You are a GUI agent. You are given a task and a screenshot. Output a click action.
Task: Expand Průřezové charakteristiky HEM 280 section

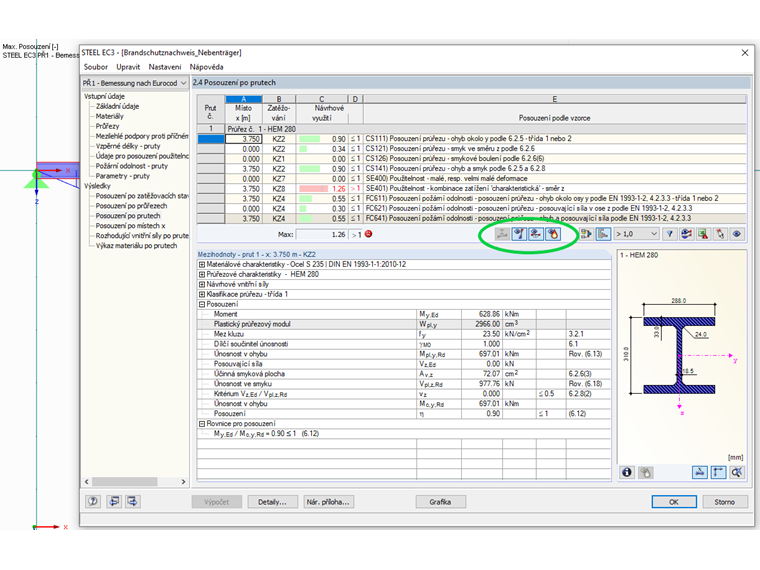click(202, 274)
